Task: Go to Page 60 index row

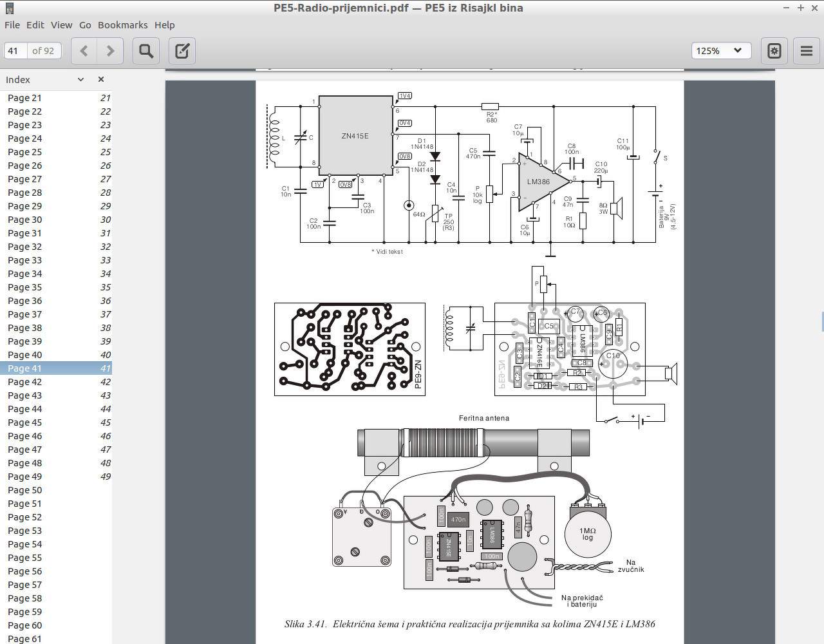Action: (56, 625)
